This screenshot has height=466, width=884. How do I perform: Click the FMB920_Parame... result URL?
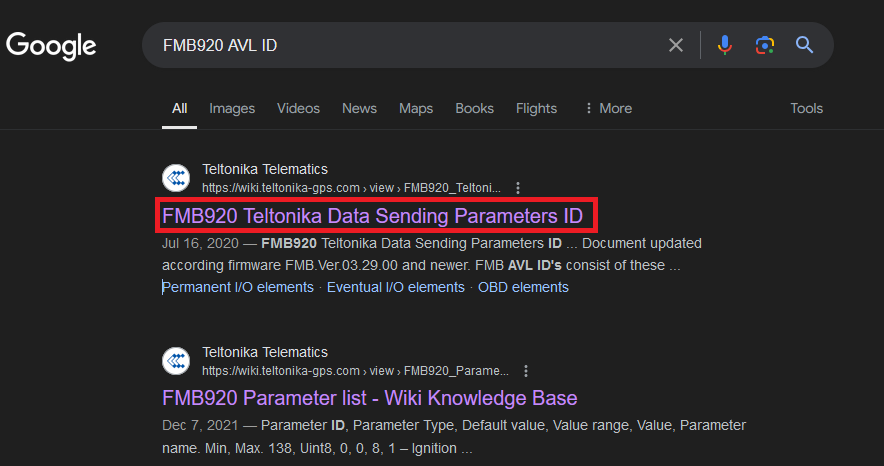coord(355,371)
